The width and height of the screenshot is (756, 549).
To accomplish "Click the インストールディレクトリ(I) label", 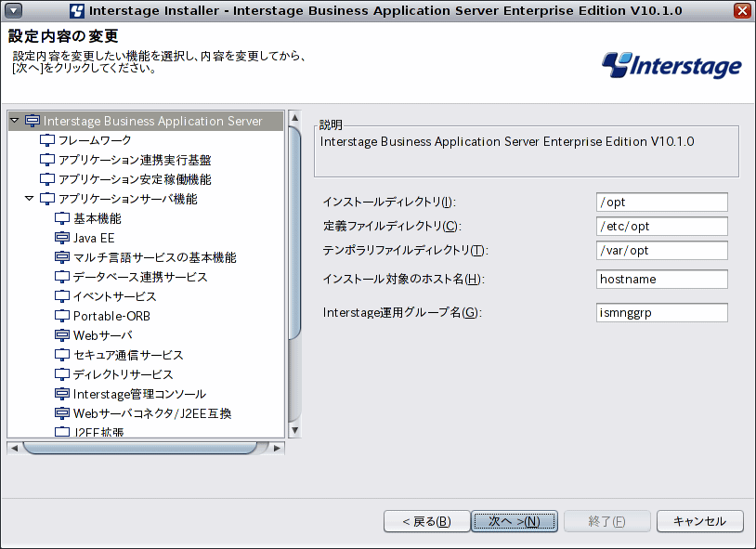I will pyautogui.click(x=389, y=202).
